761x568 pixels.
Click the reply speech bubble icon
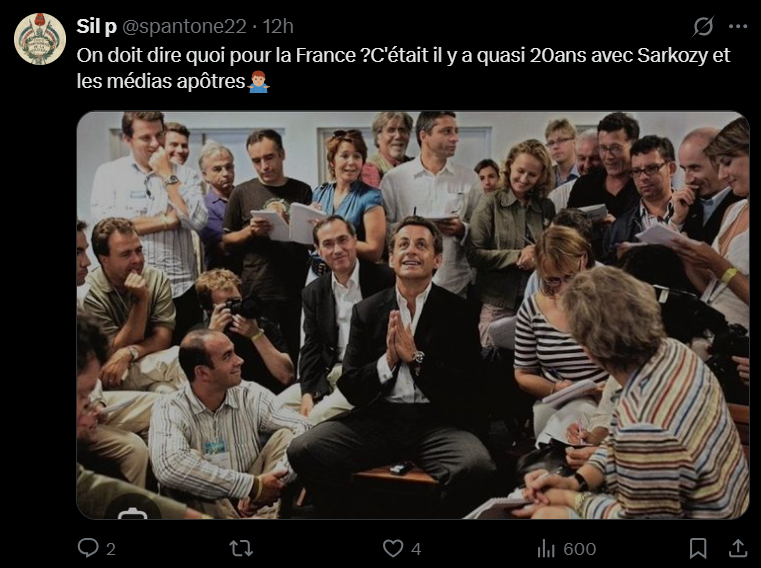(x=87, y=548)
